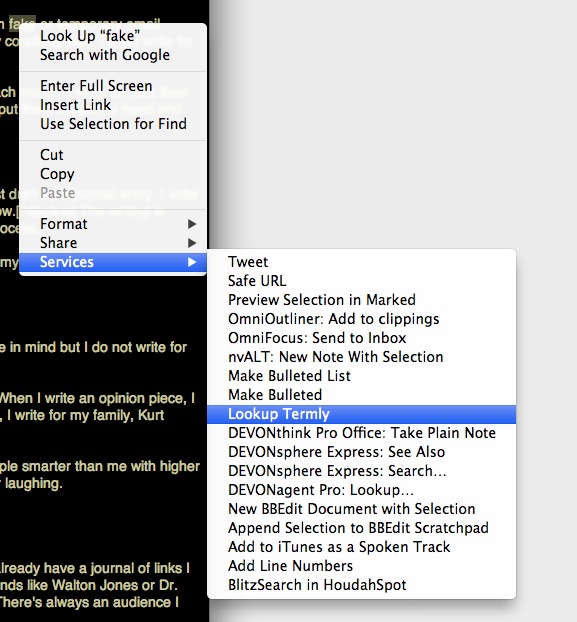Cut the selected text via menu
The height and width of the screenshot is (622, 577).
coord(113,155)
